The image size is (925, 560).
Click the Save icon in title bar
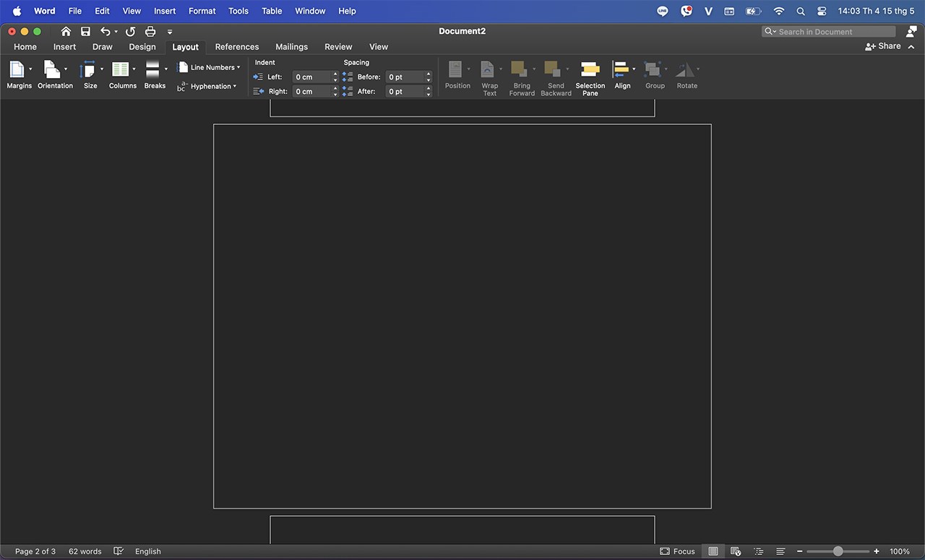(x=85, y=31)
